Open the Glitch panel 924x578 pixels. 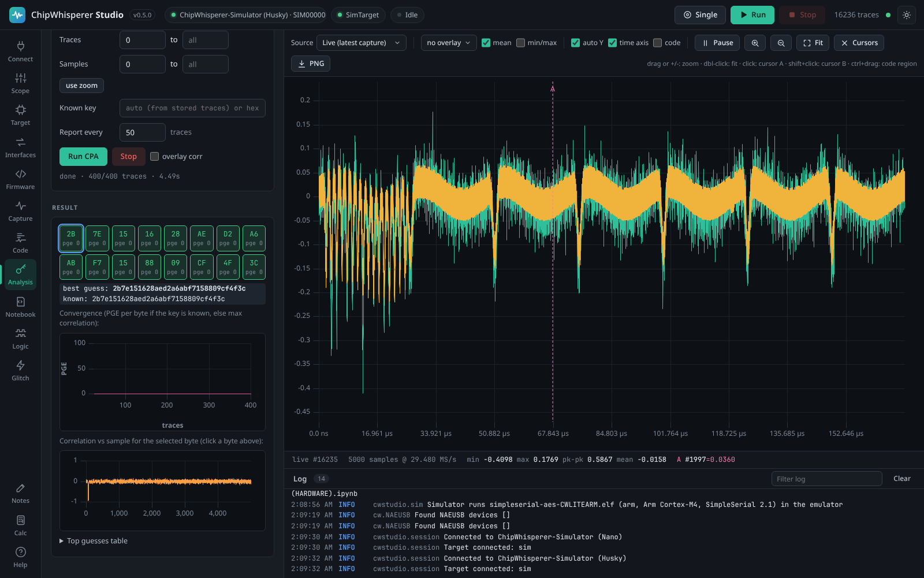tap(20, 370)
